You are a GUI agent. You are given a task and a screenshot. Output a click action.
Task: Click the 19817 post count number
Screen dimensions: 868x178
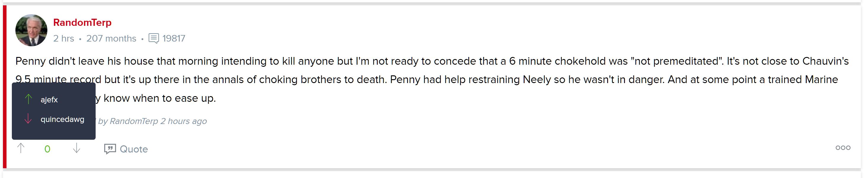tap(174, 39)
